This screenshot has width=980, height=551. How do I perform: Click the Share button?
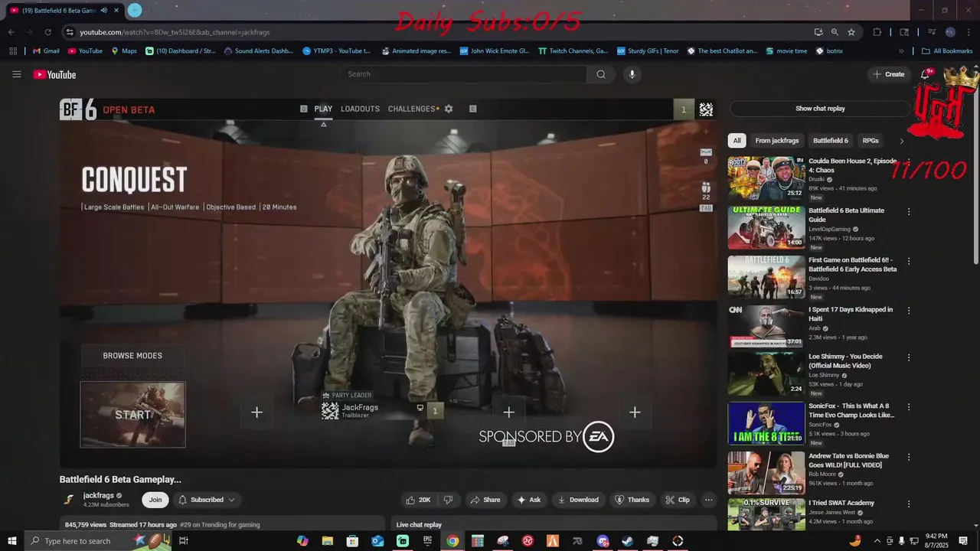(485, 500)
